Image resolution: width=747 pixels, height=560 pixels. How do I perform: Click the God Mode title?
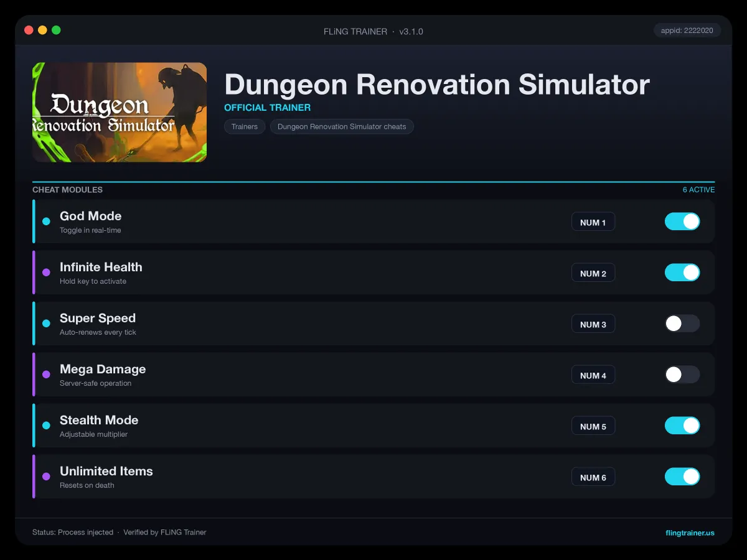pos(90,216)
